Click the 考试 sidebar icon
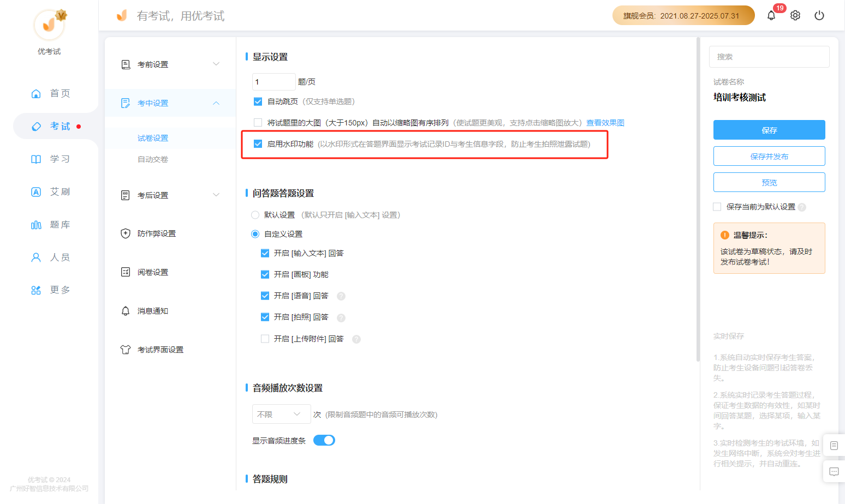The height and width of the screenshot is (504, 845). [x=36, y=127]
